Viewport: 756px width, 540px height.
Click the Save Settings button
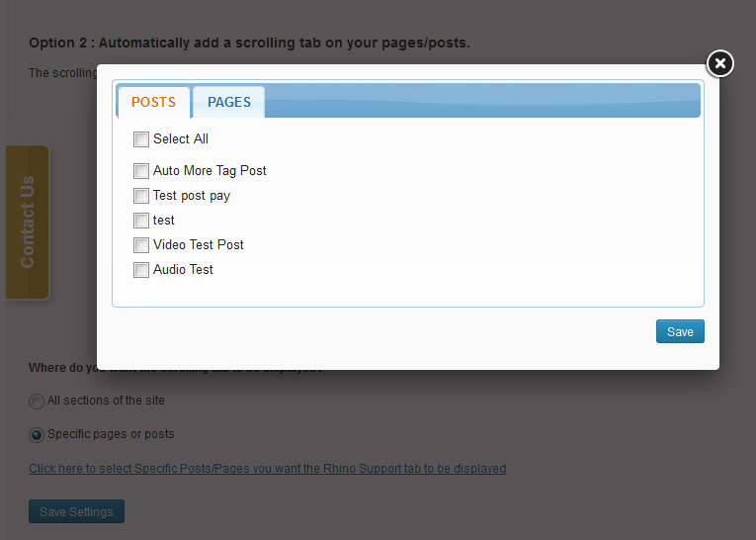coord(77,511)
